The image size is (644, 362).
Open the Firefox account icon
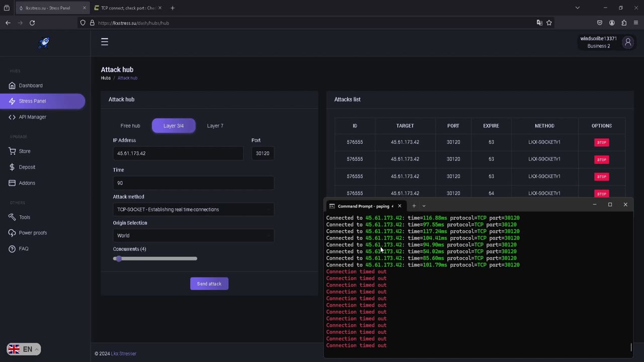click(612, 23)
